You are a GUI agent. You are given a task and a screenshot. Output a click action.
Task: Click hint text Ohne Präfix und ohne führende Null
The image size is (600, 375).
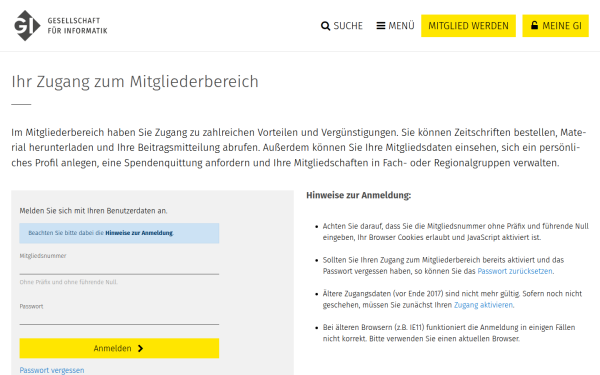tap(68, 282)
